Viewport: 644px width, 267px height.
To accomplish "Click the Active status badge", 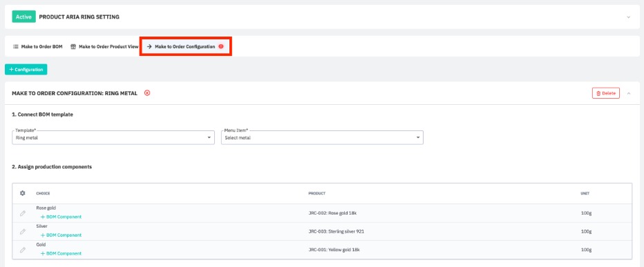I will (x=23, y=17).
